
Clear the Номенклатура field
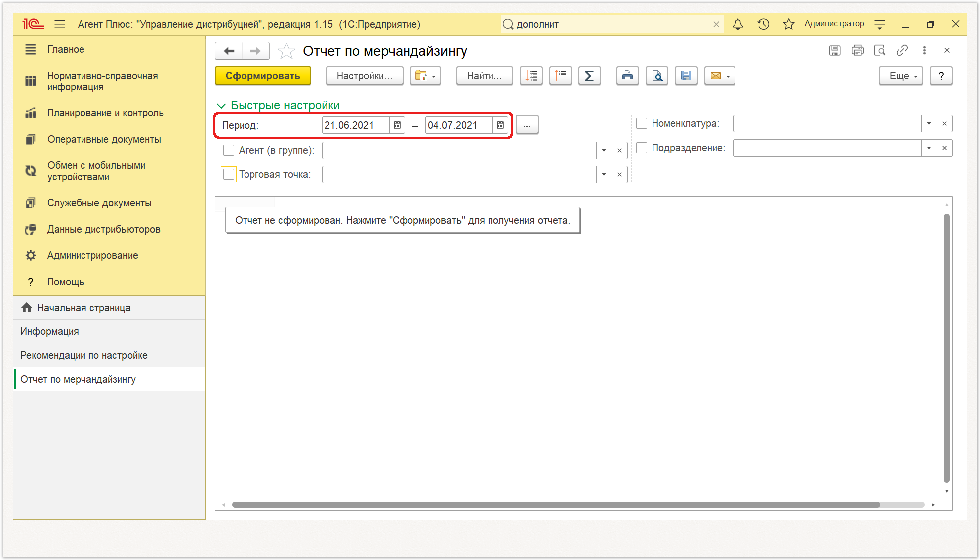point(944,123)
